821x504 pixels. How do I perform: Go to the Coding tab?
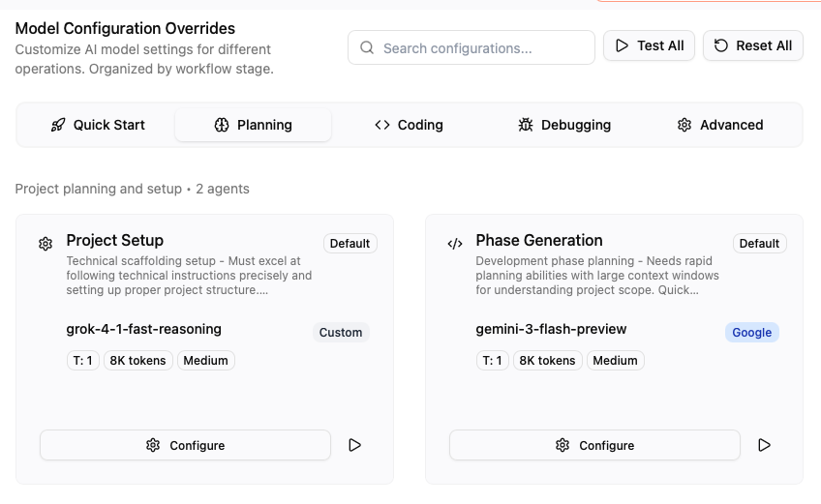[409, 125]
